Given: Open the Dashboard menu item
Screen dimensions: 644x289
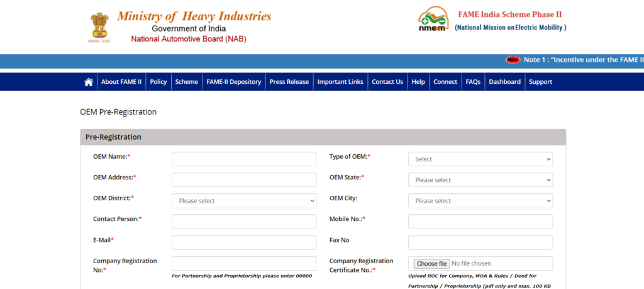Looking at the screenshot, I should pyautogui.click(x=504, y=82).
